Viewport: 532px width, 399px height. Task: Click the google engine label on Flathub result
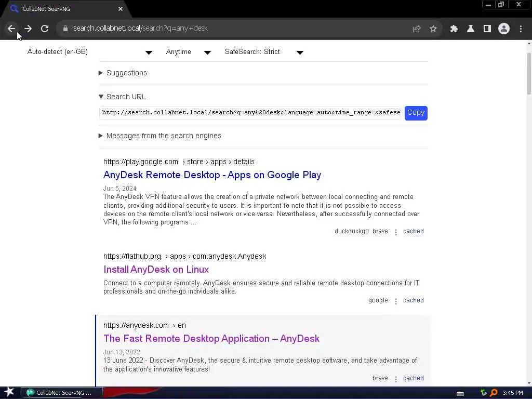coord(378,300)
